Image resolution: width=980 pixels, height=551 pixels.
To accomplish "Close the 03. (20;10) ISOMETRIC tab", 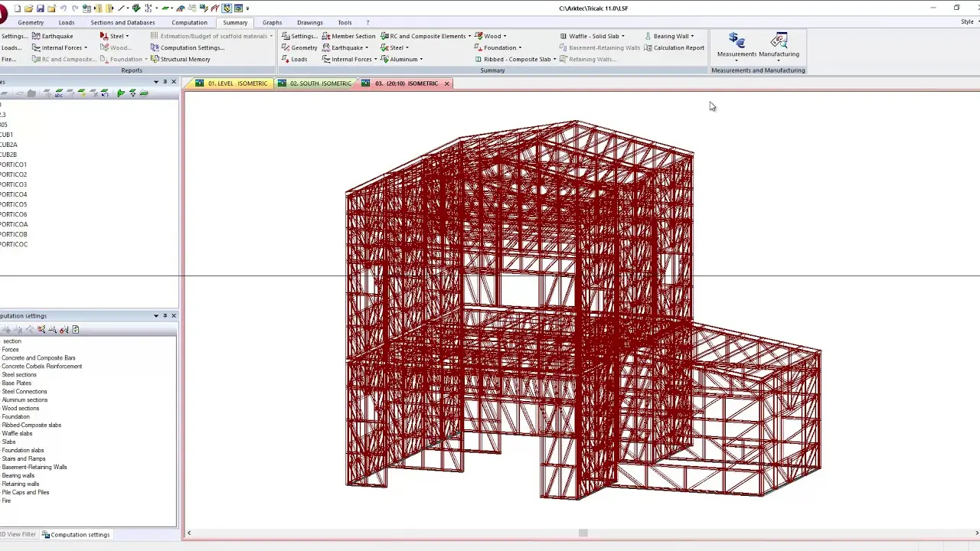I will tap(446, 83).
